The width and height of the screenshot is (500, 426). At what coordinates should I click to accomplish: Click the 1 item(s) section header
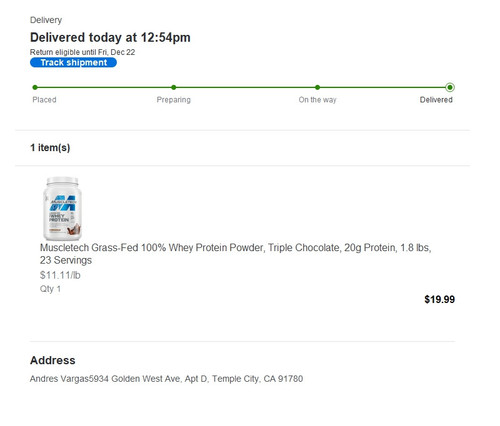[x=50, y=147]
